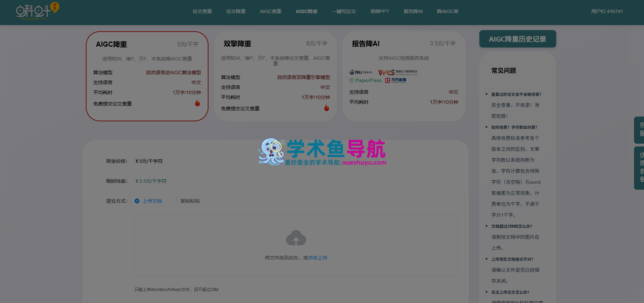Click the 免费提交论文查重 text in AIGC降重 card
Image resolution: width=644 pixels, height=303 pixels.
point(112,104)
